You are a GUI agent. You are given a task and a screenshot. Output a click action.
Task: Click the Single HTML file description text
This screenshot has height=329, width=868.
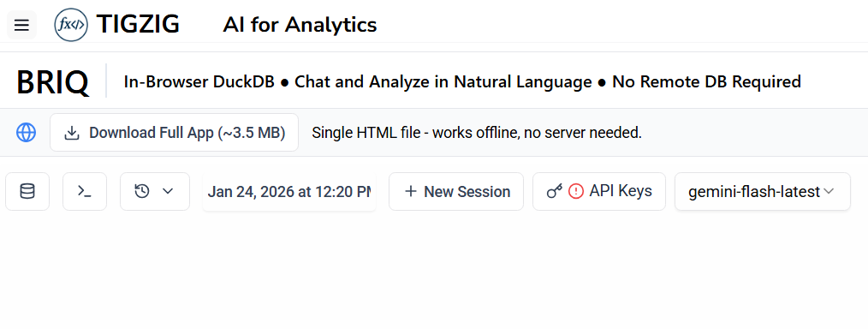[477, 133]
